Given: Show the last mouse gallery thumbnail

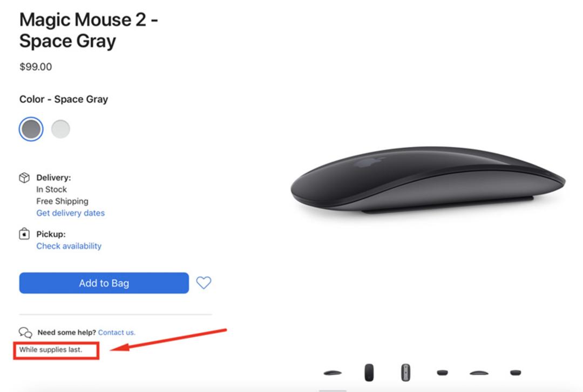Looking at the screenshot, I should (516, 372).
